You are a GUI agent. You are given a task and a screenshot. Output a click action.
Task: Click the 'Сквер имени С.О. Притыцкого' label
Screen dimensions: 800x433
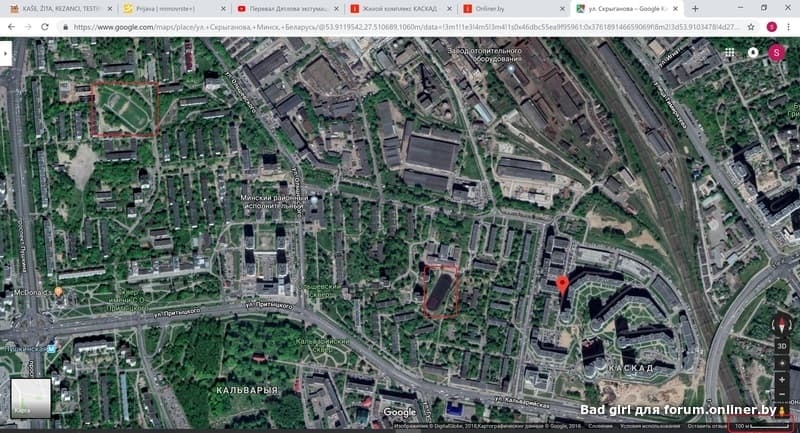coord(128,301)
